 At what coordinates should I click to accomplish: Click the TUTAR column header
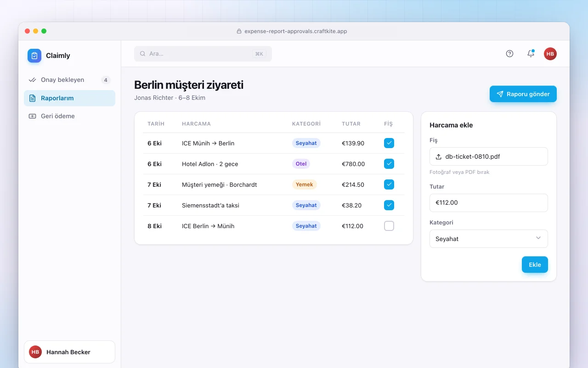coord(351,124)
